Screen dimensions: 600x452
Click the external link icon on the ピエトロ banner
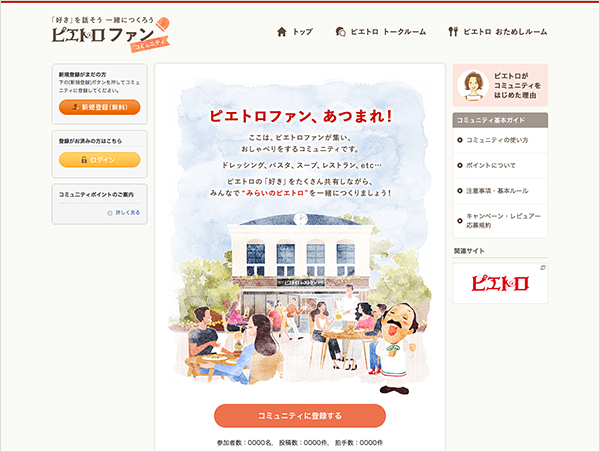543,268
